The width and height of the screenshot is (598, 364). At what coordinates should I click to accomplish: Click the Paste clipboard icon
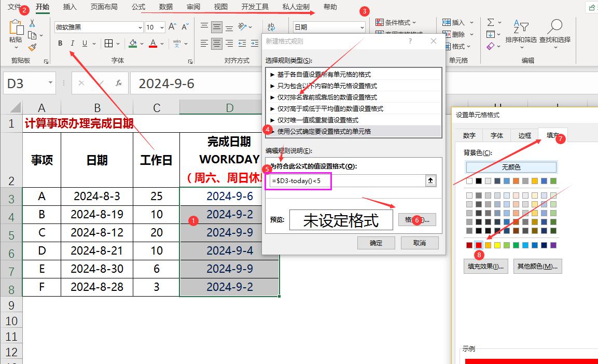pyautogui.click(x=16, y=27)
